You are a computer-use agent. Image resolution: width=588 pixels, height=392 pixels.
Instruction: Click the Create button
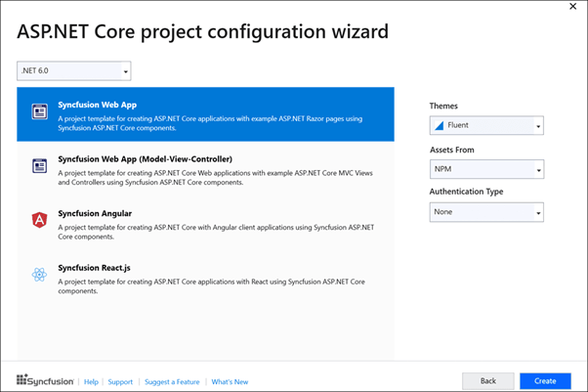click(x=545, y=381)
